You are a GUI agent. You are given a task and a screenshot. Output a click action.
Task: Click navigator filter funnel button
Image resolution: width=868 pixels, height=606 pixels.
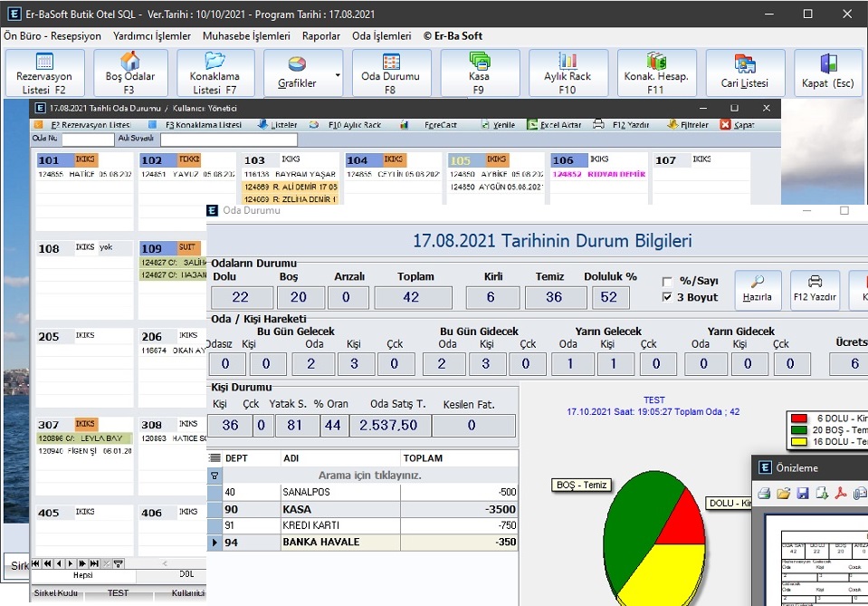[118, 563]
